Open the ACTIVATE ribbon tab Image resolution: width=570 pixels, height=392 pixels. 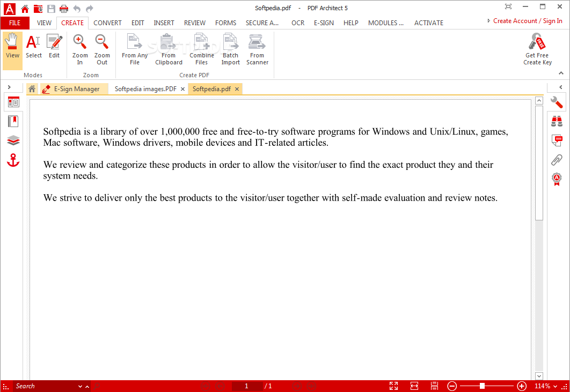[x=429, y=23]
